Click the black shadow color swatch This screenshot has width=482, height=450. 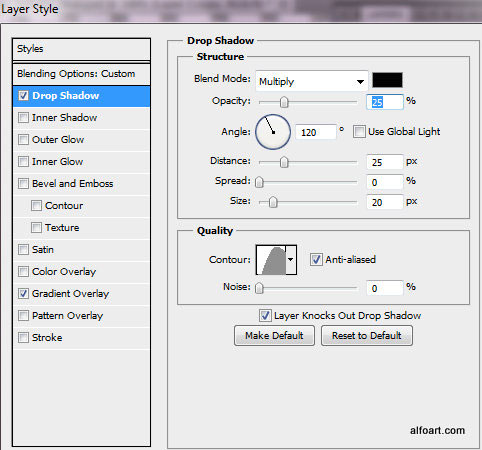coord(387,80)
